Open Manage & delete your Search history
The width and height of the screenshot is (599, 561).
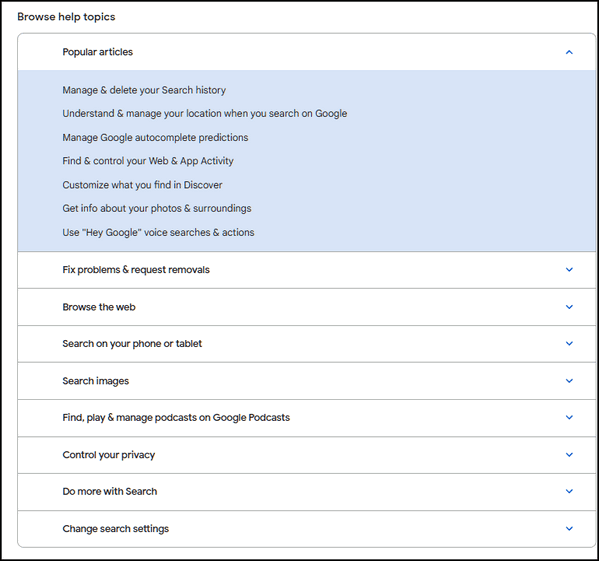point(144,90)
